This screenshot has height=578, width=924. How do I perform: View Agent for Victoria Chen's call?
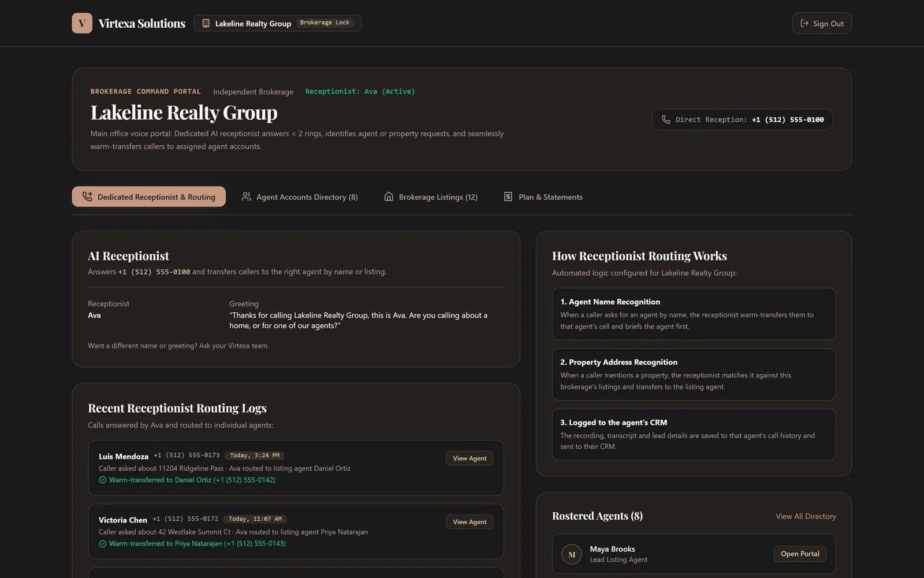pyautogui.click(x=470, y=522)
